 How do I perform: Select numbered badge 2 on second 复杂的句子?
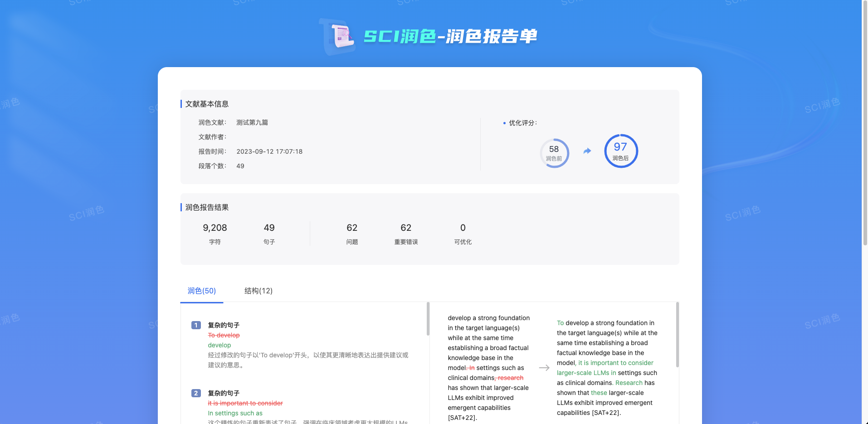coord(196,393)
